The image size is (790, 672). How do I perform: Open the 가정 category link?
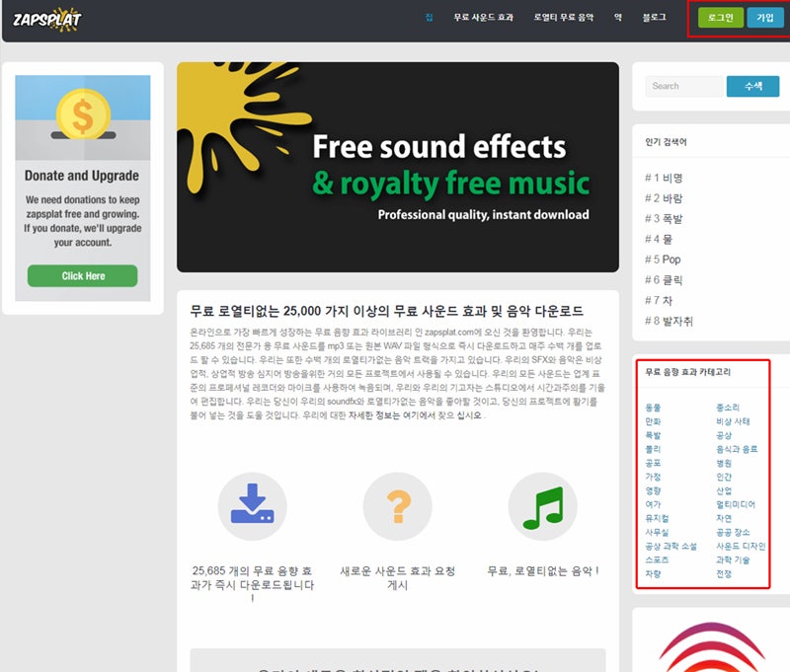pyautogui.click(x=653, y=477)
